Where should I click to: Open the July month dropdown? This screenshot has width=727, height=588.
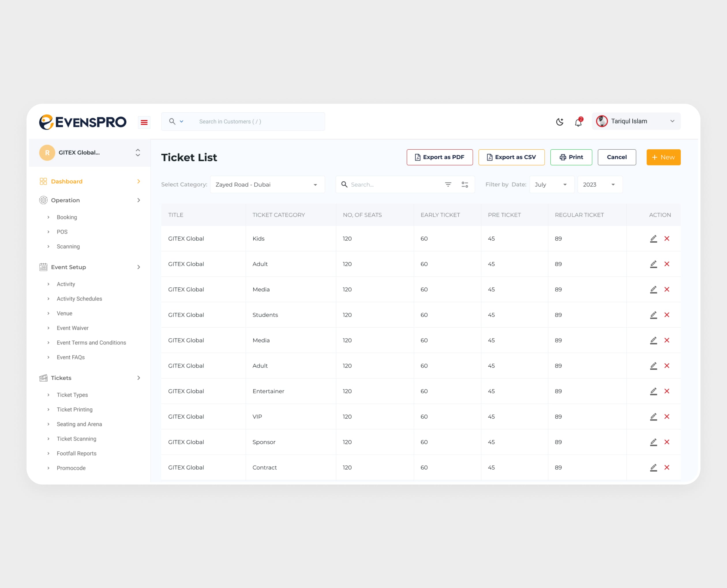pos(551,184)
